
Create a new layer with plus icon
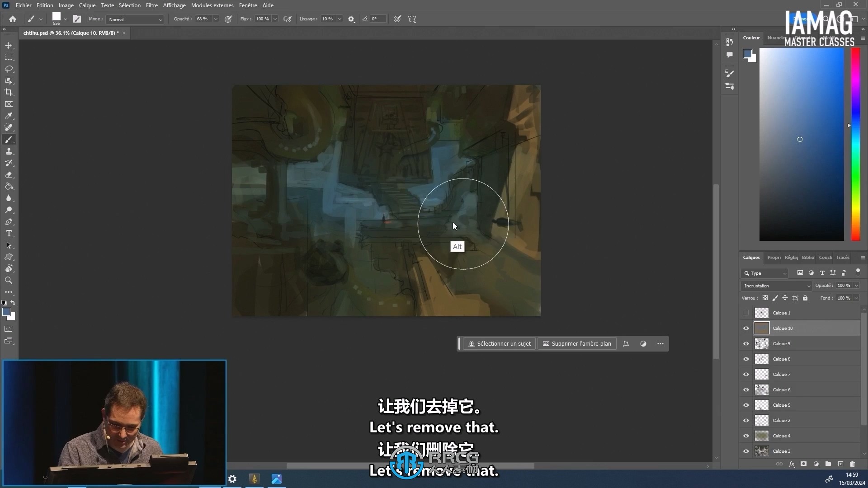(x=840, y=464)
